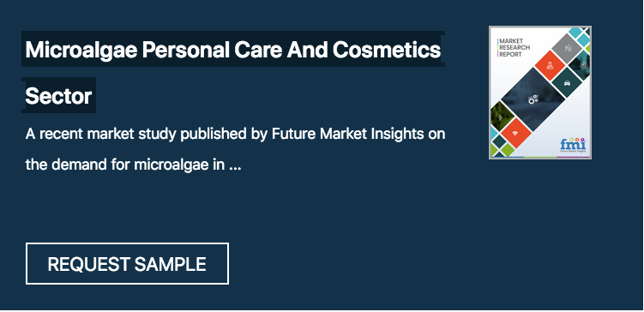Image resolution: width=644 pixels, height=312 pixels.
Task: Click the gears icon on the report cover
Action: 533,99
